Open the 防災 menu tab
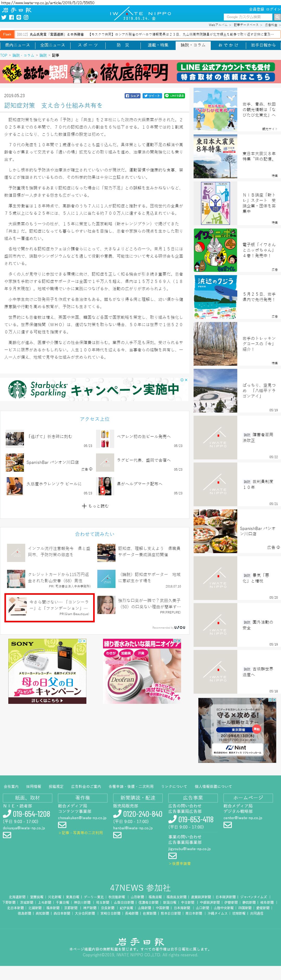The image size is (281, 980). click(123, 45)
